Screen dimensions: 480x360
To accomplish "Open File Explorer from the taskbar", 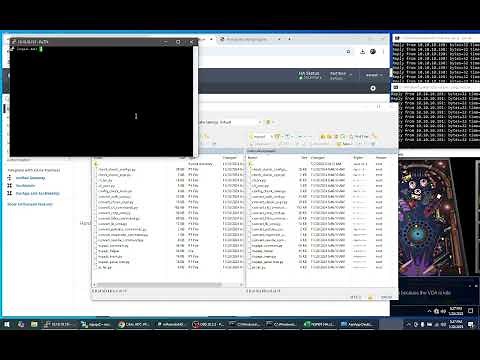I will [x=34, y=324].
